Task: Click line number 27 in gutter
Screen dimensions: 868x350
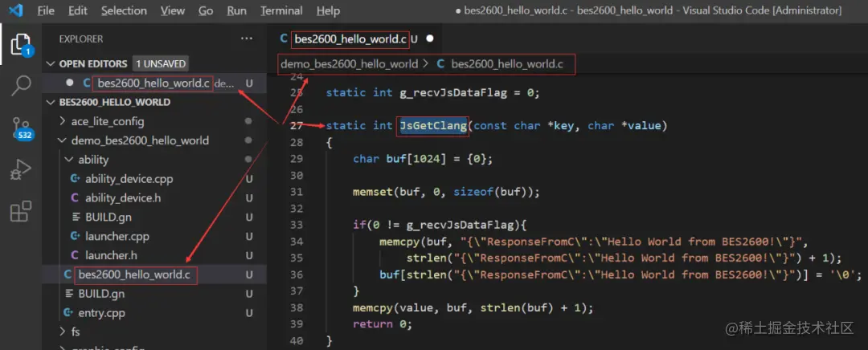Action: point(296,125)
